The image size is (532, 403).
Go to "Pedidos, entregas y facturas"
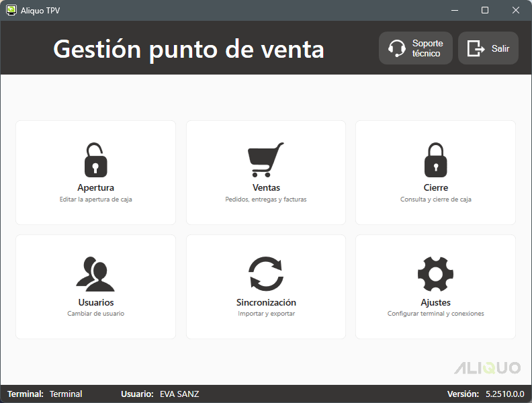[x=266, y=199]
